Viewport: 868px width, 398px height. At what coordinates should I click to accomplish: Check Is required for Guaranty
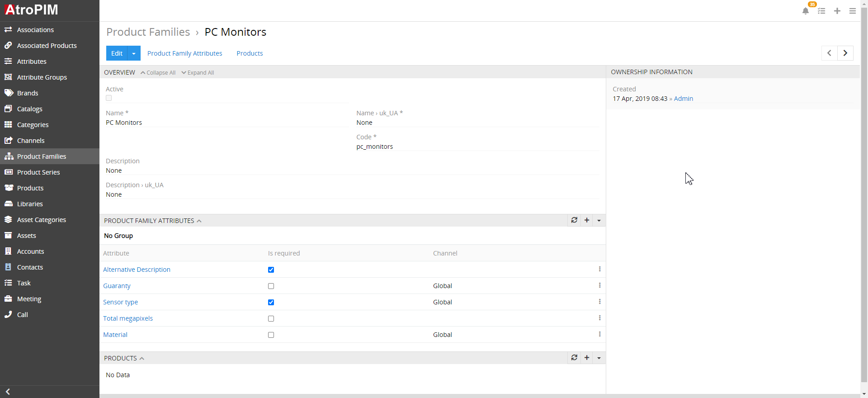(x=271, y=286)
